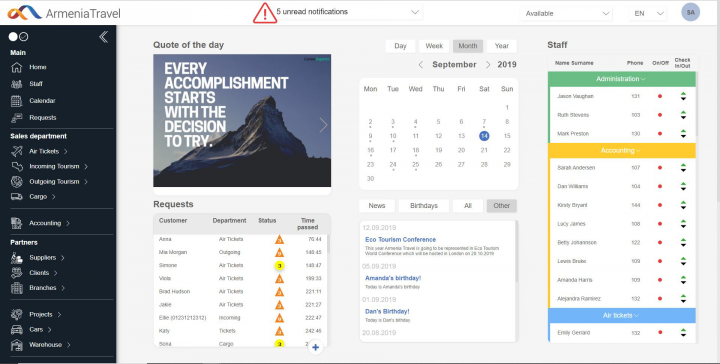
Task: Open Dan's Birthday! news link
Action: (x=387, y=311)
